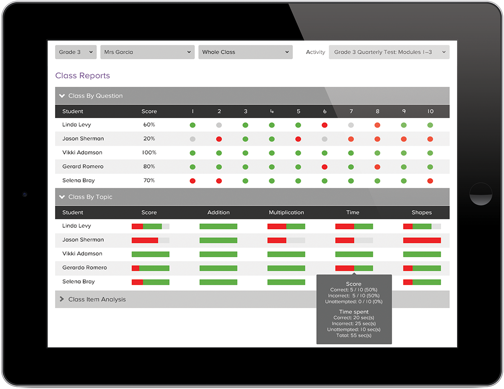
Task: Click Gerard Romero's question 6 red dot
Action: click(324, 167)
